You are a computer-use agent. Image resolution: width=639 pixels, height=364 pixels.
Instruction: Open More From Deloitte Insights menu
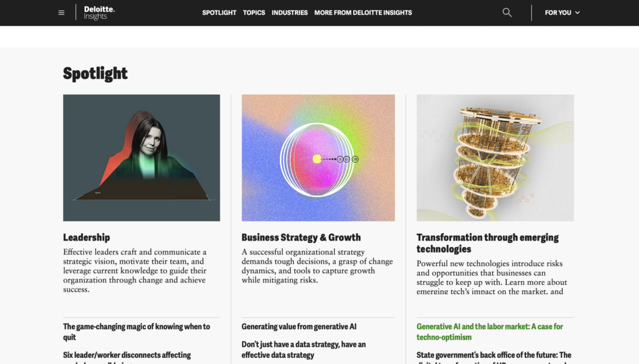coord(363,12)
